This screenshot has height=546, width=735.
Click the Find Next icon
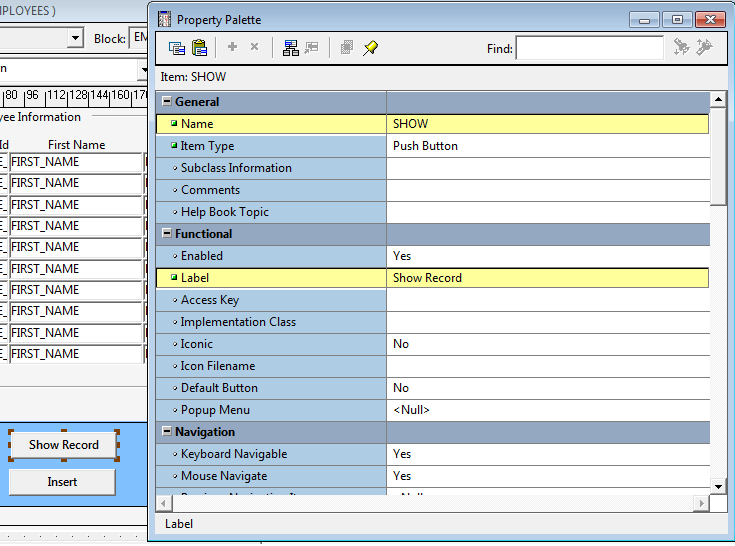click(x=704, y=47)
